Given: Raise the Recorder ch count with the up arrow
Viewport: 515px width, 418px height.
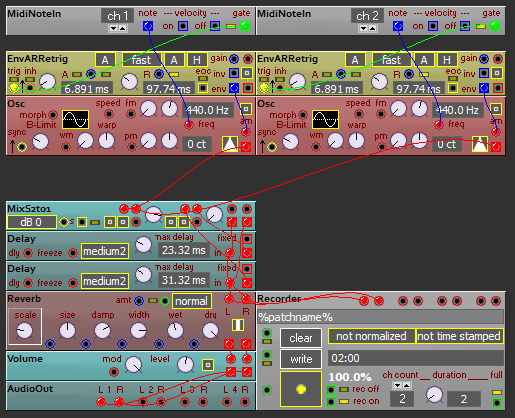Looking at the screenshot, I should coord(406,386).
